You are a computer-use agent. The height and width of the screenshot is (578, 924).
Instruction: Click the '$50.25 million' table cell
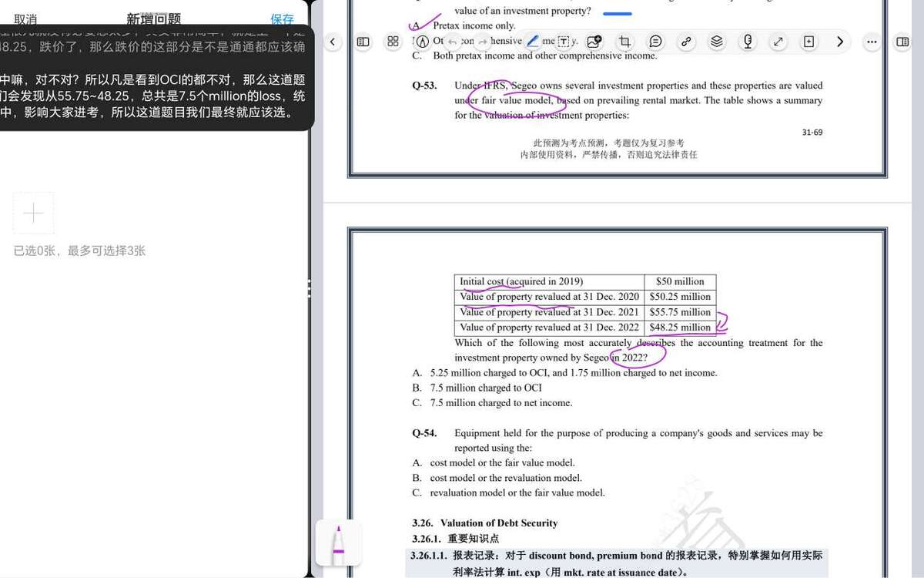[680, 297]
